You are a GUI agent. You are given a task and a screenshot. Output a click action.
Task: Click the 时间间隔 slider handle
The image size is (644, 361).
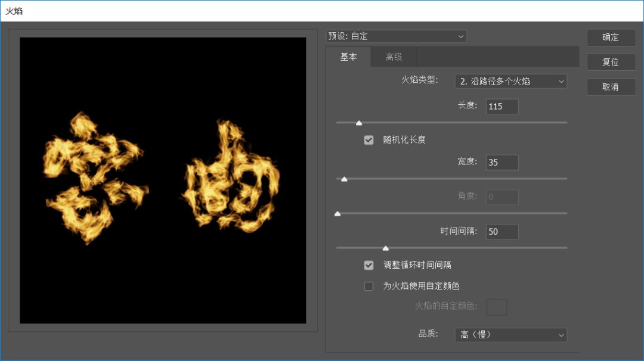point(385,248)
